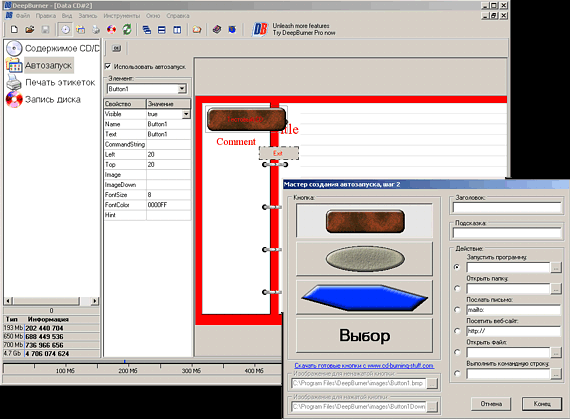Select Открыть файл radio button
The width and height of the screenshot is (570, 419).
(x=457, y=352)
